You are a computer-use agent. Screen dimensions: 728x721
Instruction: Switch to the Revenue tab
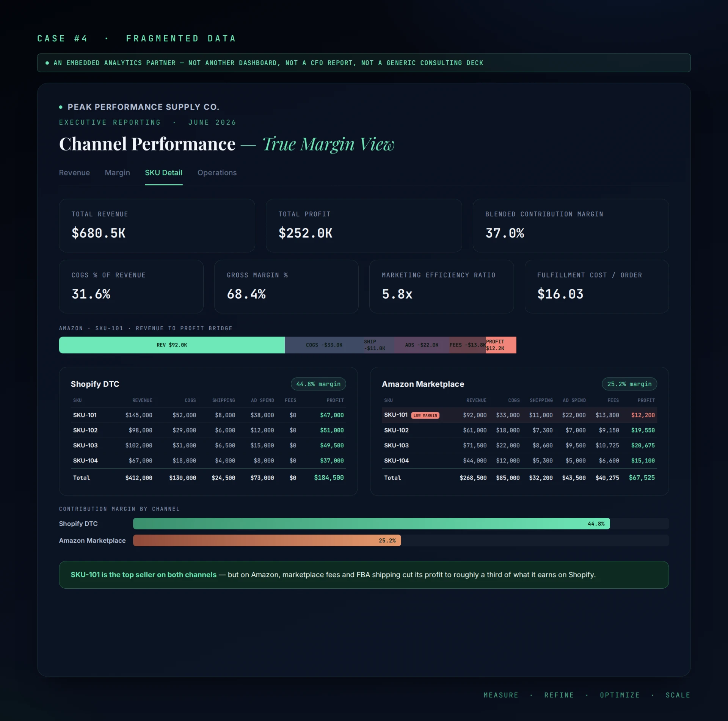click(x=74, y=173)
